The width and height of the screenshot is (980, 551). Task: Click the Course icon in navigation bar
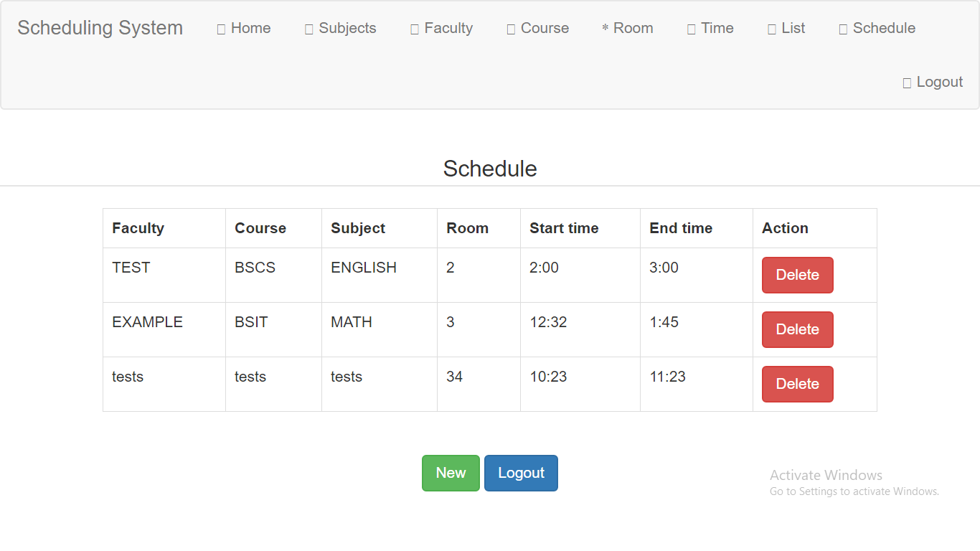tap(511, 28)
